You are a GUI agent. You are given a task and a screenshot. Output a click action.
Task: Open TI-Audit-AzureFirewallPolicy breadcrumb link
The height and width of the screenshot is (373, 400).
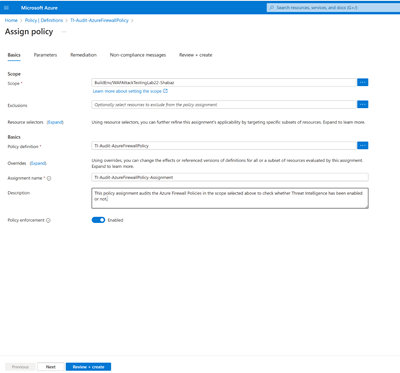(x=99, y=20)
